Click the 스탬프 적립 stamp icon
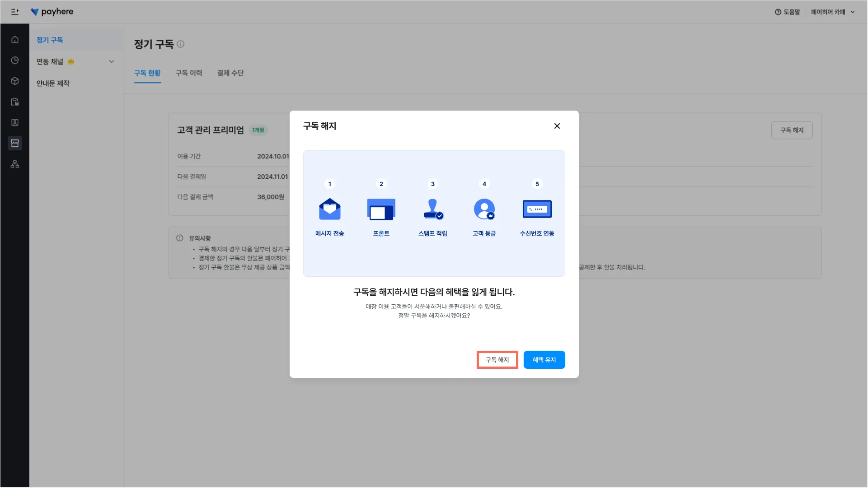 tap(433, 209)
